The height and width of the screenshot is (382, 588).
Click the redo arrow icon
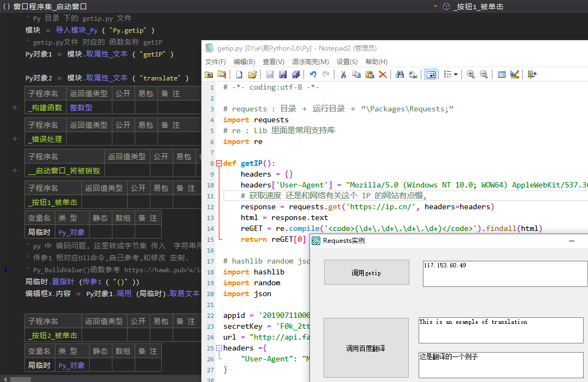coord(326,74)
